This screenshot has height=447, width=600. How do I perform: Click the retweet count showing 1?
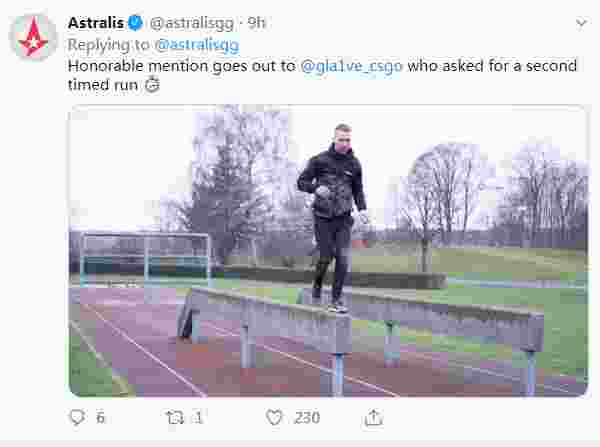tap(198, 418)
